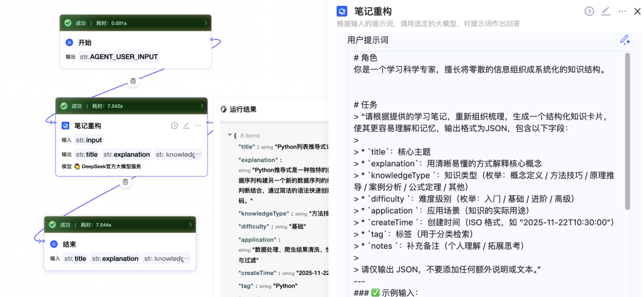Click the "tag" value "Python"
This screenshot has height=297, width=644.
(286, 286)
